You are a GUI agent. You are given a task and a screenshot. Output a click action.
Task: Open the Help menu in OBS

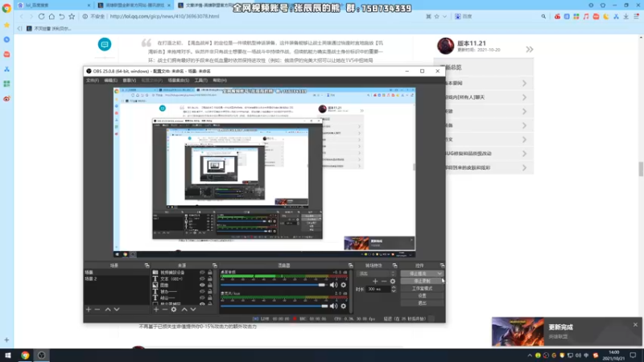pos(220,80)
